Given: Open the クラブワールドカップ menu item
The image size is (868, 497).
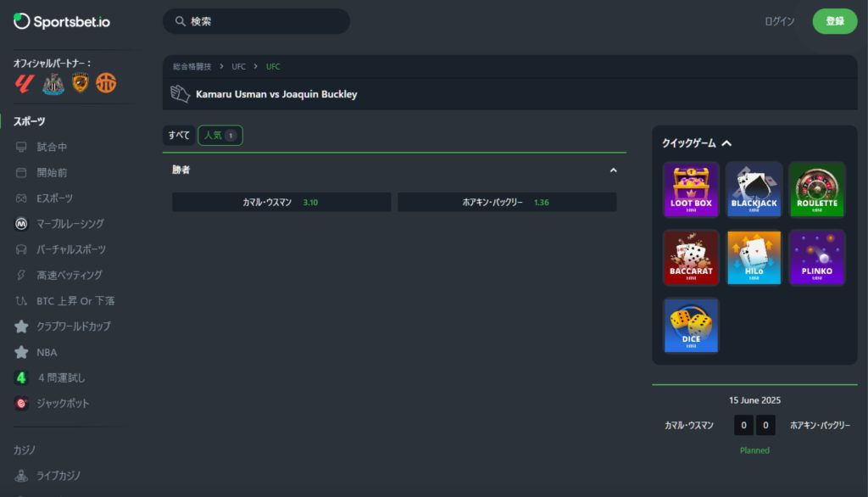Looking at the screenshot, I should (x=73, y=327).
